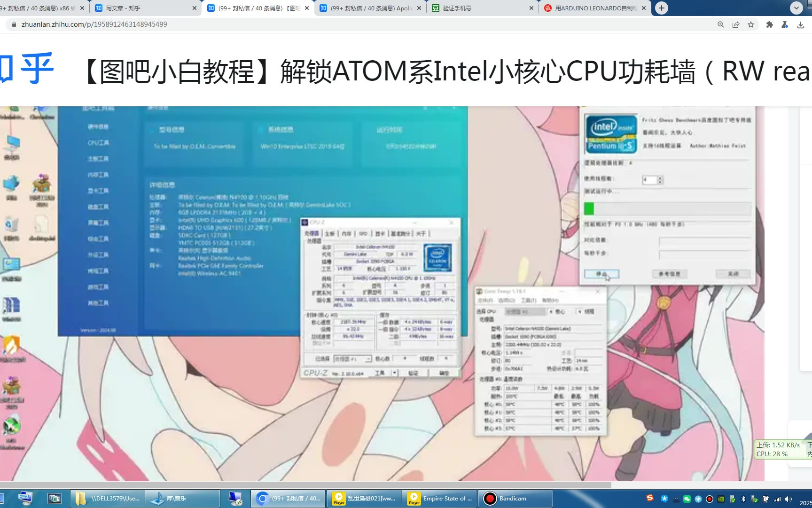This screenshot has height=508, width=812.
Task: Switch to the 验证手机号 tab
Action: pos(479,8)
